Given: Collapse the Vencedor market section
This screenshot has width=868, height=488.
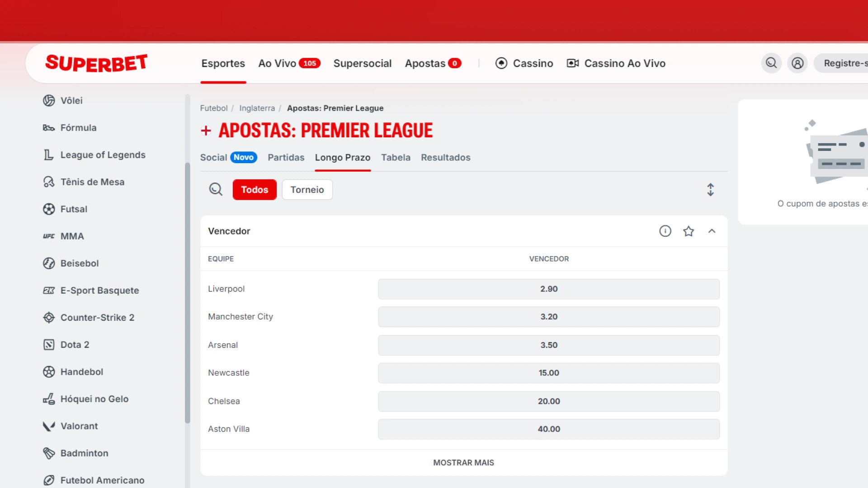Looking at the screenshot, I should click(x=712, y=231).
